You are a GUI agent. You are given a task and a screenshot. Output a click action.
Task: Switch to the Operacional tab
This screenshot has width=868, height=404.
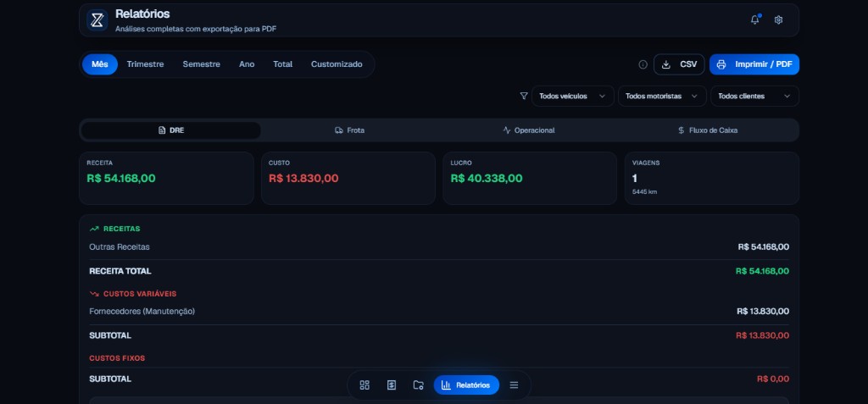529,130
